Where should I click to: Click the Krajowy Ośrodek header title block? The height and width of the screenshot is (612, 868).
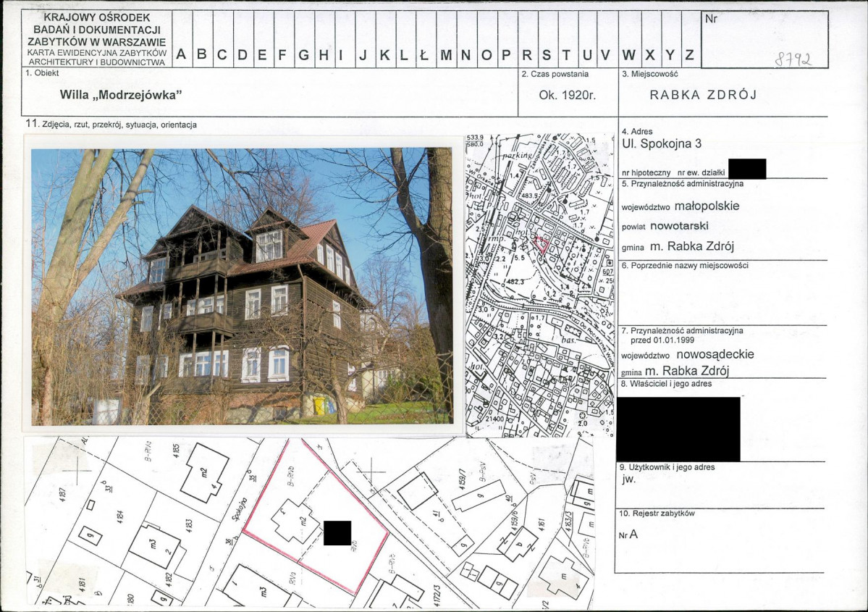[96, 38]
